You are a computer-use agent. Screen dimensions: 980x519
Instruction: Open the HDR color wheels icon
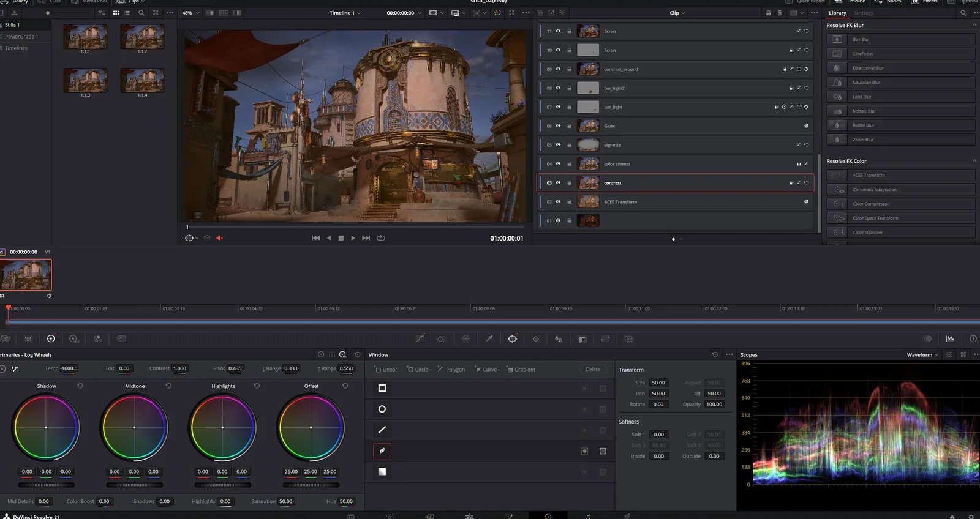[x=74, y=338]
